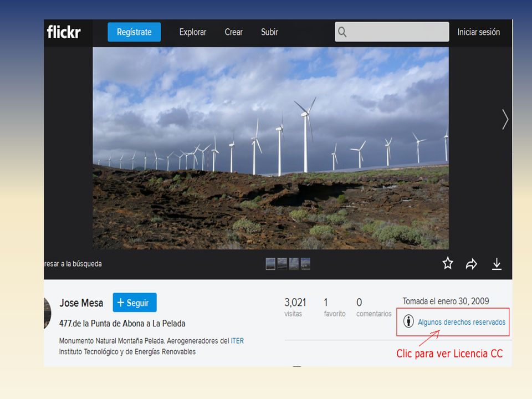
Task: Go to next photo with right chevron
Action: click(505, 120)
